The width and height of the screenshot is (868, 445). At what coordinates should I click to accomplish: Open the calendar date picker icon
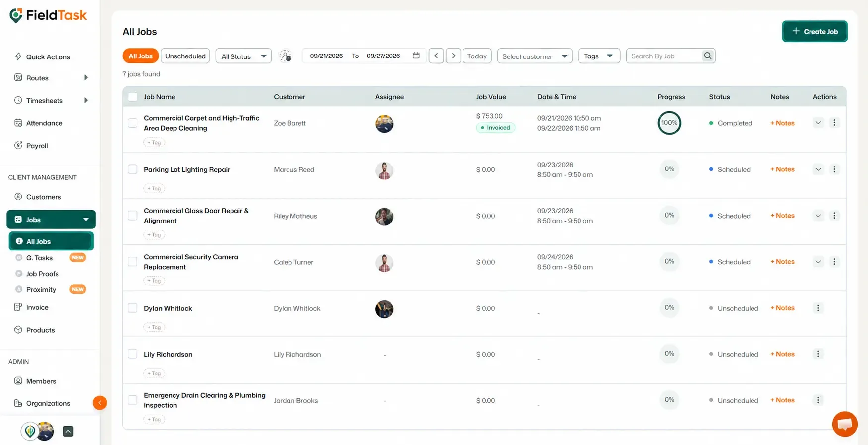click(x=416, y=56)
